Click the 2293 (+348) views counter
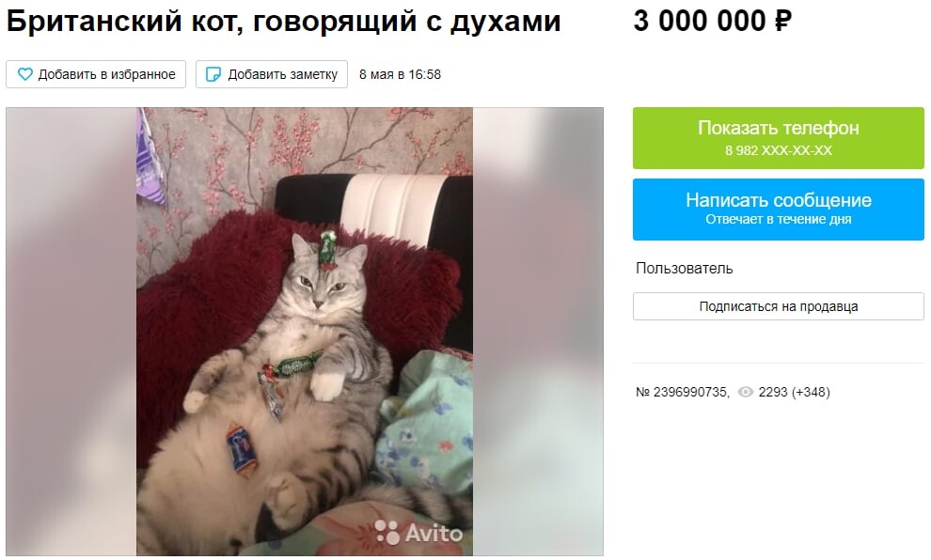This screenshot has height=560, width=931. pyautogui.click(x=795, y=392)
